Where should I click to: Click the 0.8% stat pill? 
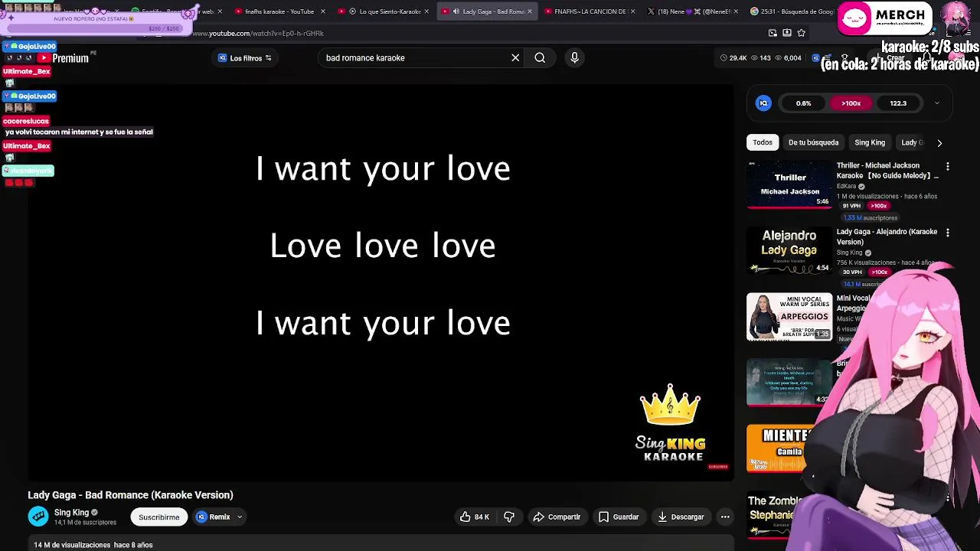coord(803,103)
